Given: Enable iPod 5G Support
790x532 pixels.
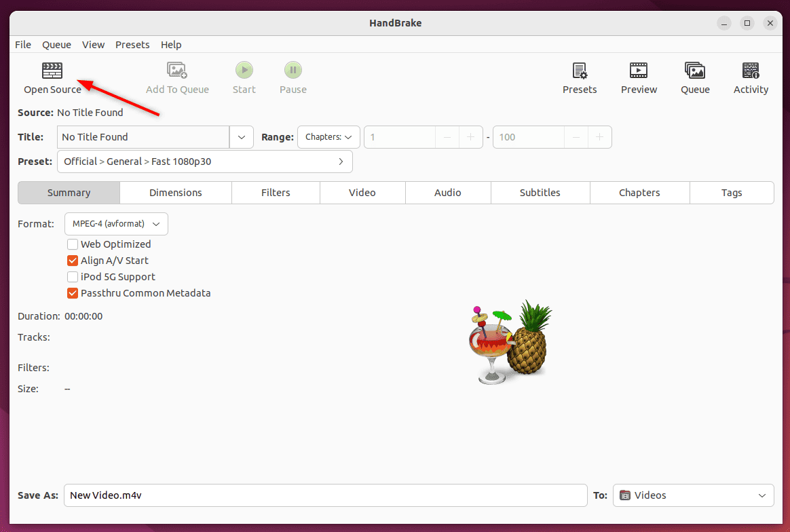Looking at the screenshot, I should (73, 276).
